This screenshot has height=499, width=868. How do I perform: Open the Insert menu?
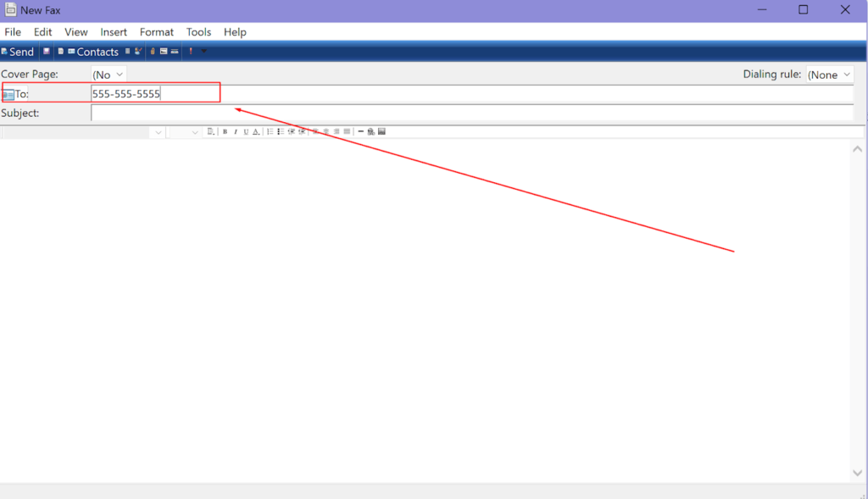(x=114, y=31)
